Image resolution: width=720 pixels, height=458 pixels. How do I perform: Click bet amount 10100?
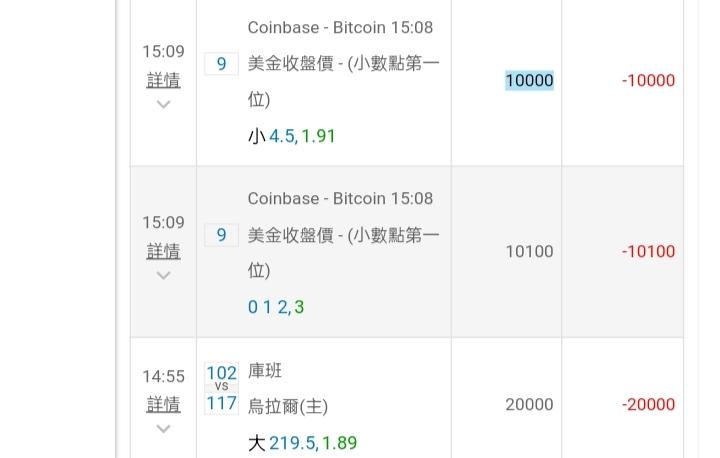529,251
